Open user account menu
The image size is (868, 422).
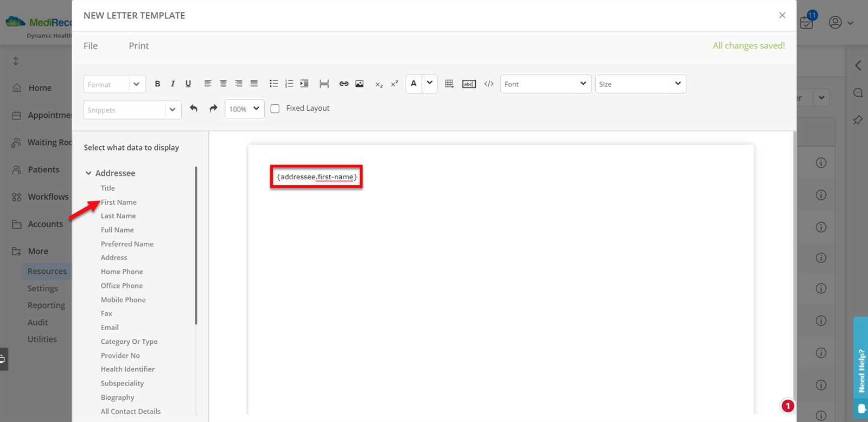click(x=841, y=22)
